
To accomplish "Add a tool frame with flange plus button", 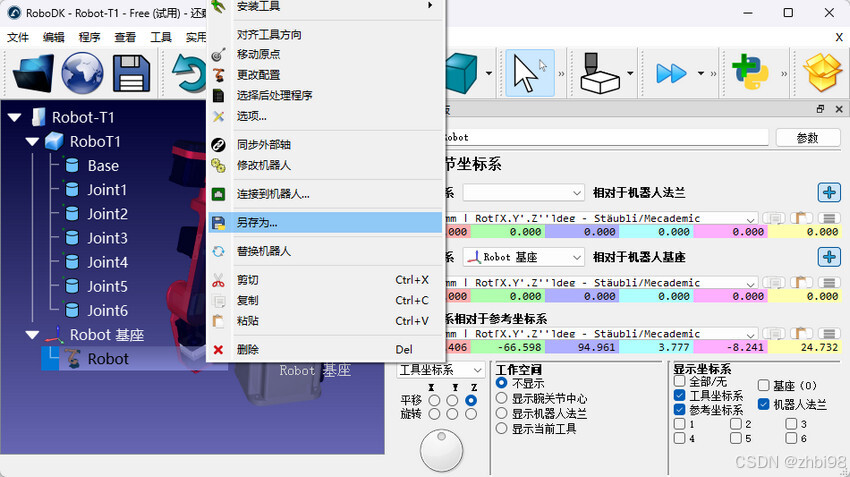I will point(829,192).
